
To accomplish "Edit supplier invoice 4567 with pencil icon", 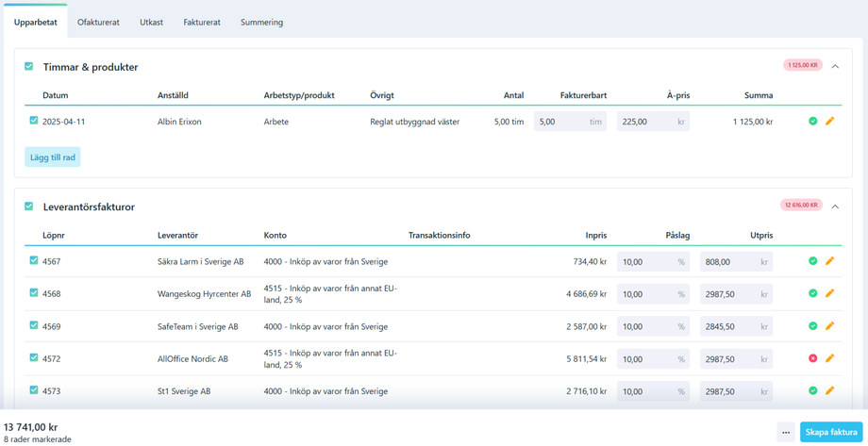I will [830, 261].
